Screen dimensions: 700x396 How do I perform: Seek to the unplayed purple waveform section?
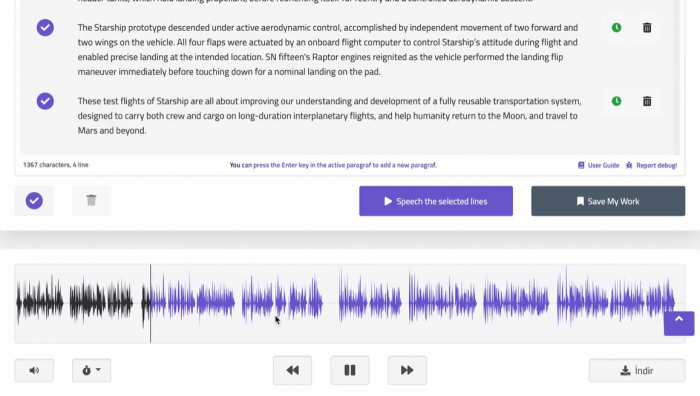[413, 304]
